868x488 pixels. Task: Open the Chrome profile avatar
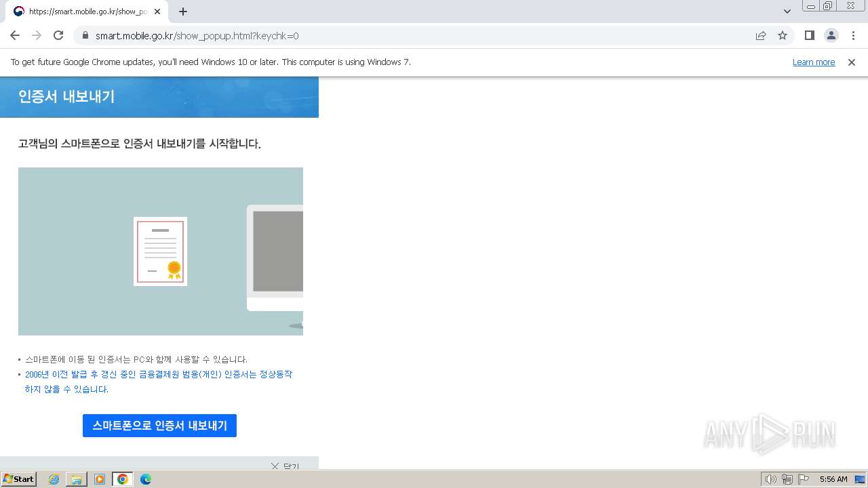coord(831,35)
